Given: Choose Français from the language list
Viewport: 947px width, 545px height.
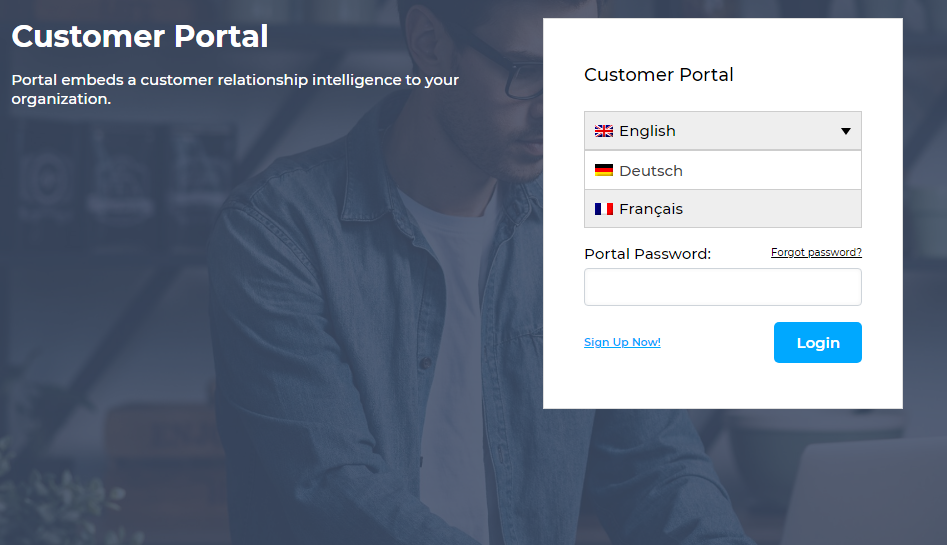Looking at the screenshot, I should [x=651, y=209].
